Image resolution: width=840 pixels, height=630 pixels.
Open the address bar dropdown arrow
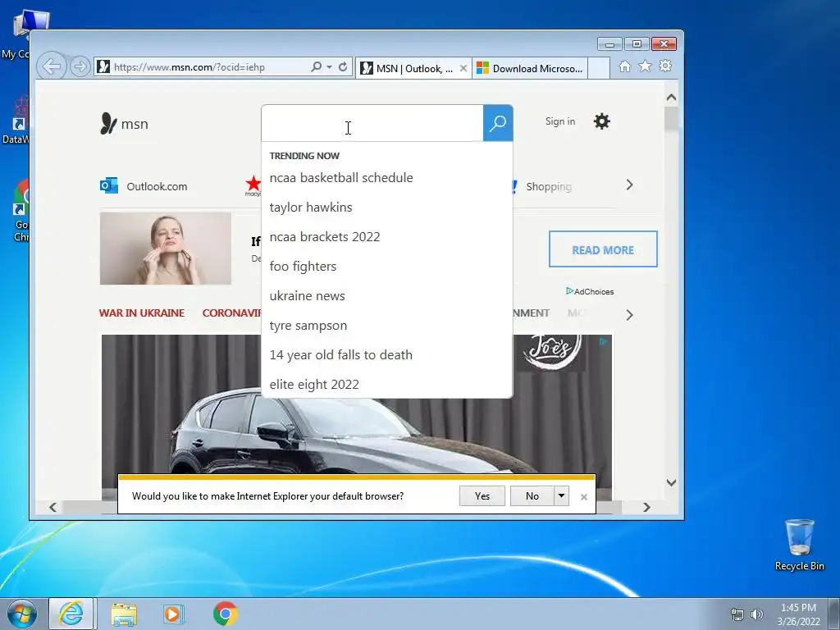click(329, 67)
